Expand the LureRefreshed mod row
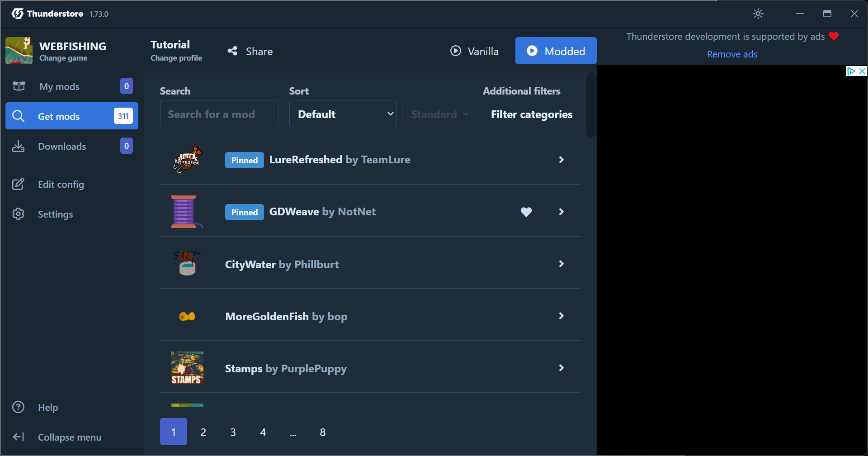Image resolution: width=868 pixels, height=456 pixels. click(x=561, y=160)
